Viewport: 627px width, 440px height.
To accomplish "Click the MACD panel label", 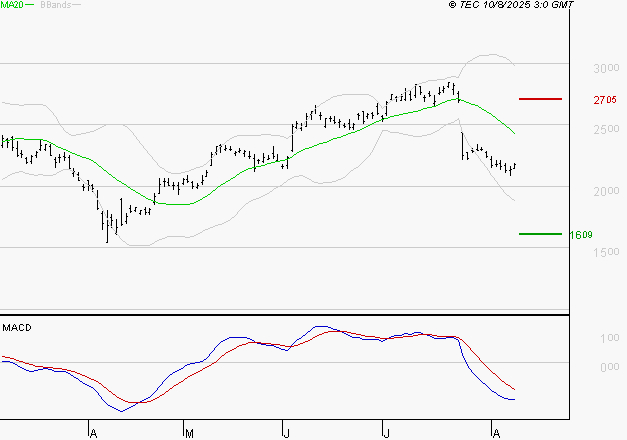I will [17, 328].
